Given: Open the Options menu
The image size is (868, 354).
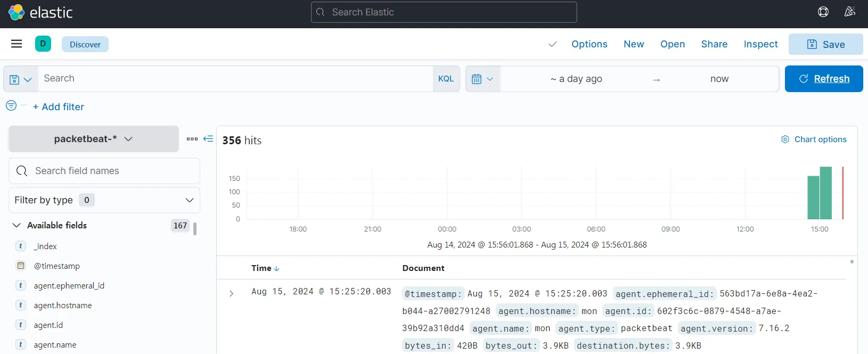Looking at the screenshot, I should point(589,44).
